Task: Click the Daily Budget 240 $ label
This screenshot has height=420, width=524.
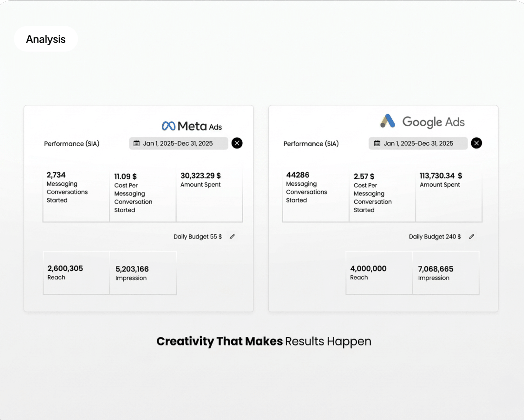Action: (435, 237)
